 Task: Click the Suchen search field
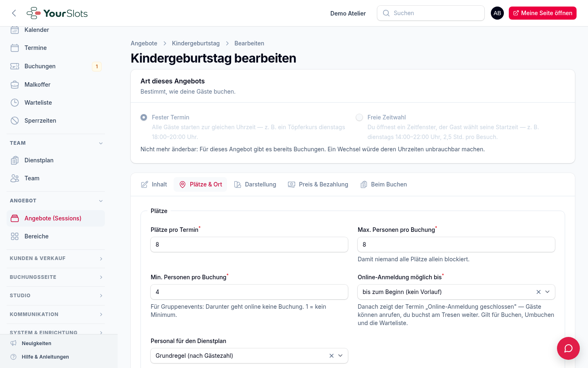click(431, 13)
